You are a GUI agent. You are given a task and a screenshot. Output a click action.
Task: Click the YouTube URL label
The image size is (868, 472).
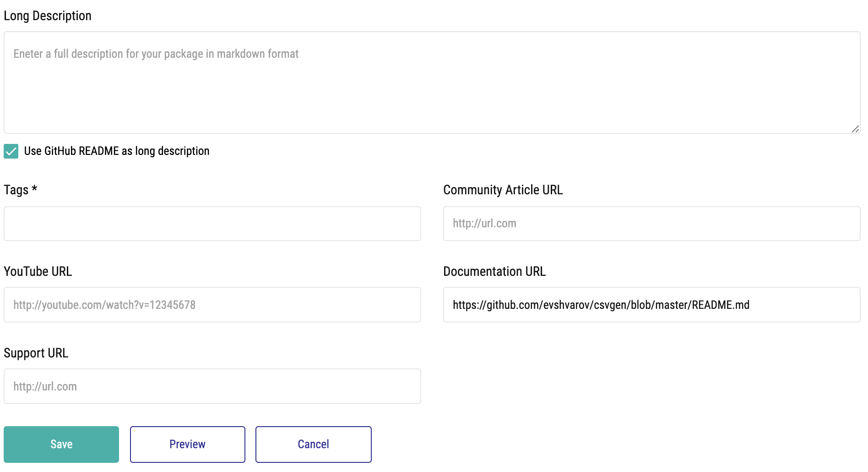point(38,271)
